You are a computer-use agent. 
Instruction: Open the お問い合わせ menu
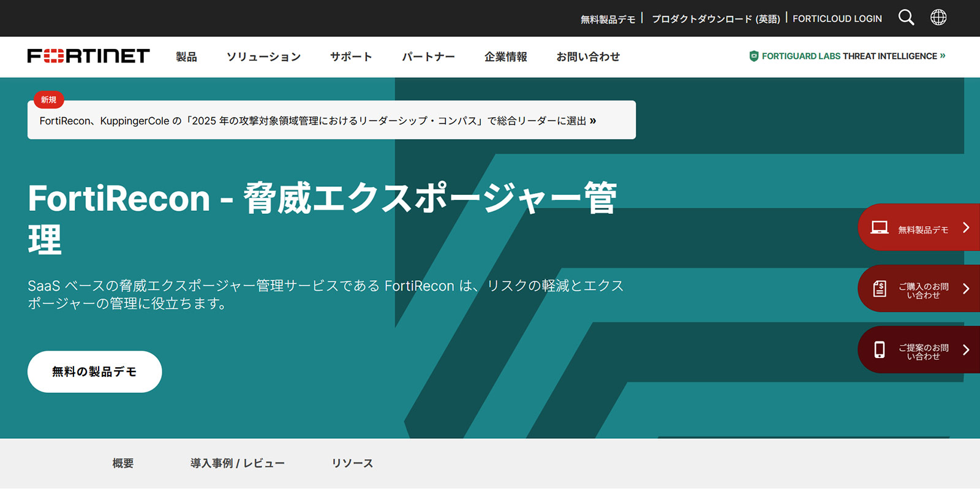pyautogui.click(x=588, y=56)
